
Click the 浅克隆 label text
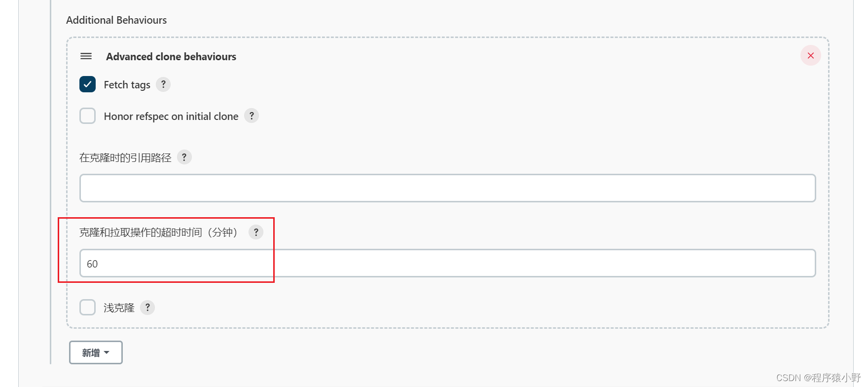point(119,308)
